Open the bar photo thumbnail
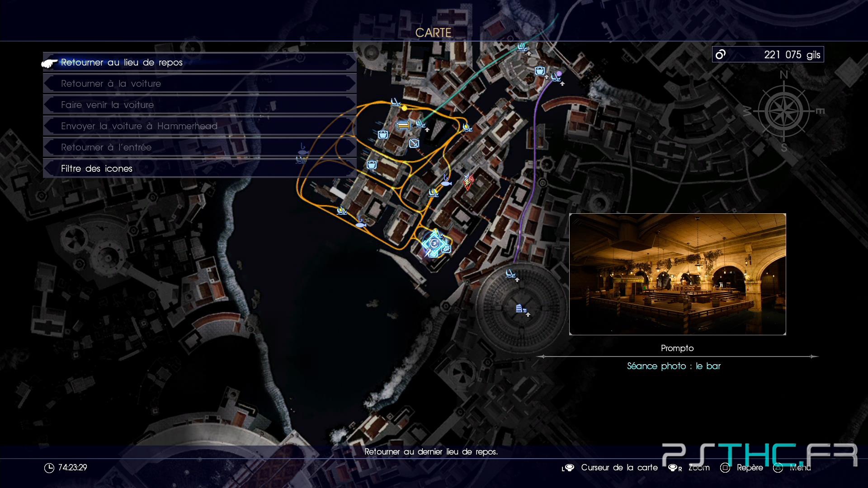 pos(678,274)
